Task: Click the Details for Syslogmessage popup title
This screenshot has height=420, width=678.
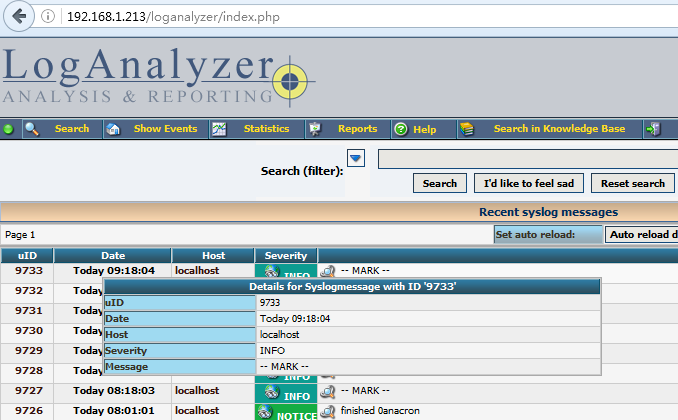Action: [x=352, y=286]
